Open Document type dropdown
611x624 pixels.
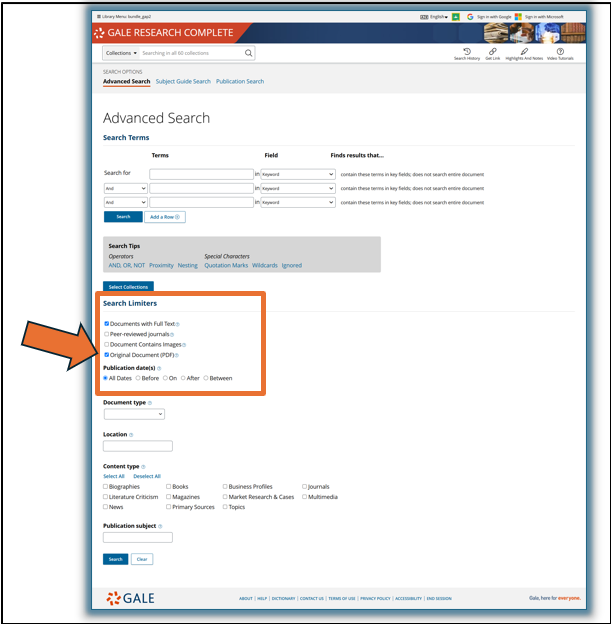click(134, 414)
